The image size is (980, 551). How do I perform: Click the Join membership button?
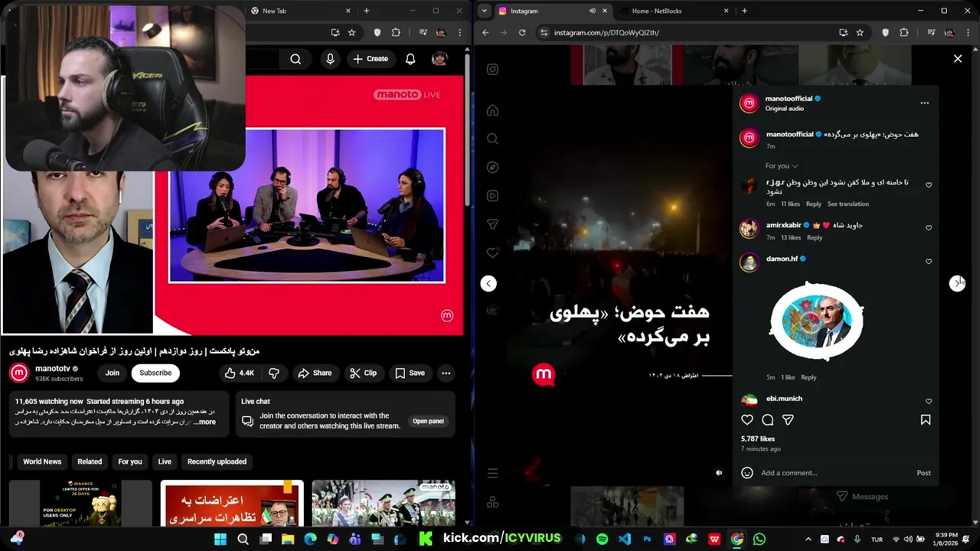click(113, 373)
